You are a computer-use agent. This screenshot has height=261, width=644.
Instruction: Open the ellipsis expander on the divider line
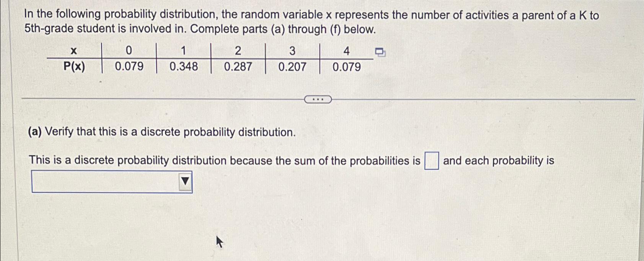coord(319,99)
